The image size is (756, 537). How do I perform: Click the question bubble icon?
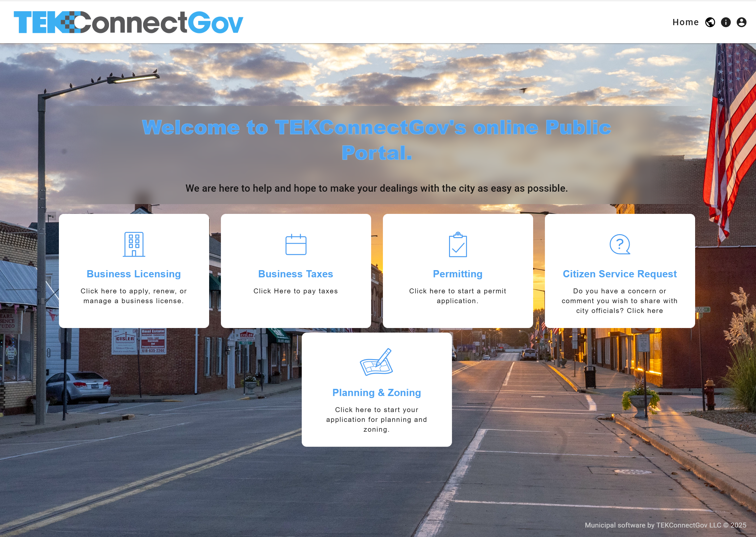620,245
